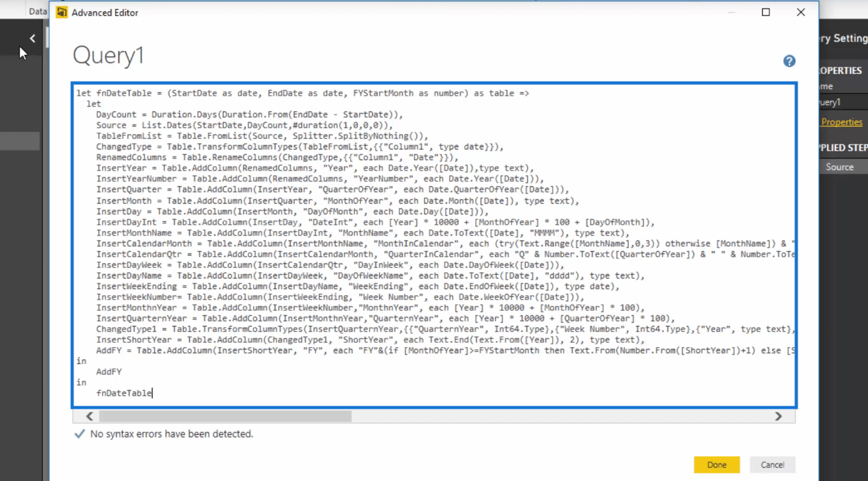Click the InsertWeekEnding code line
Screen dimensions: 868x481
(x=358, y=286)
